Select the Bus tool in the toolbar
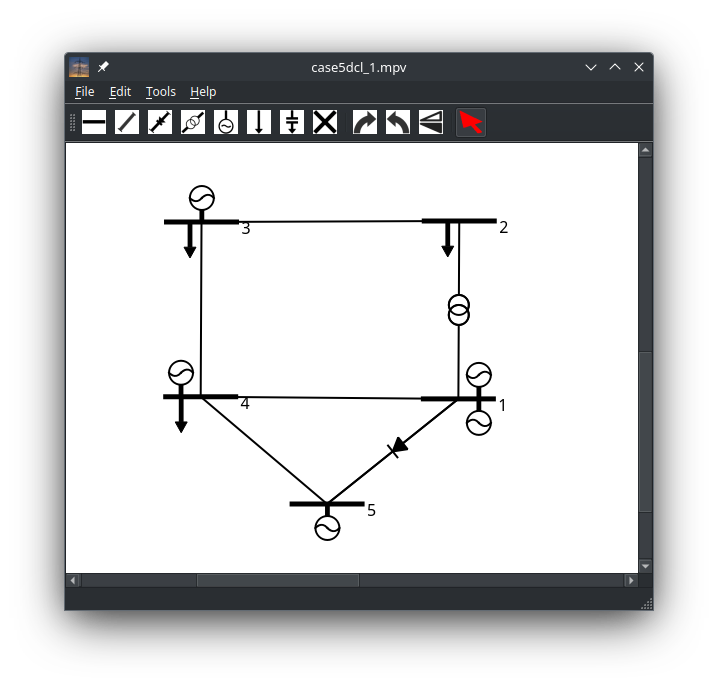This screenshot has height=687, width=718. tap(94, 122)
